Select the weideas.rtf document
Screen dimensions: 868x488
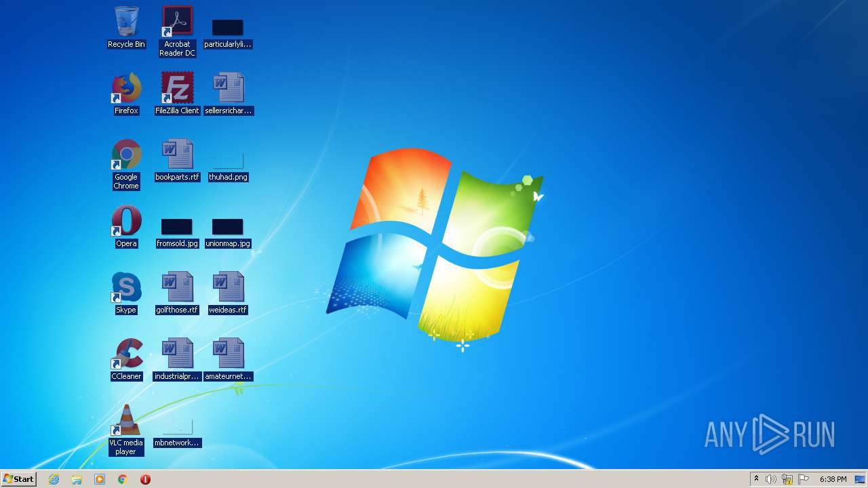coord(228,293)
